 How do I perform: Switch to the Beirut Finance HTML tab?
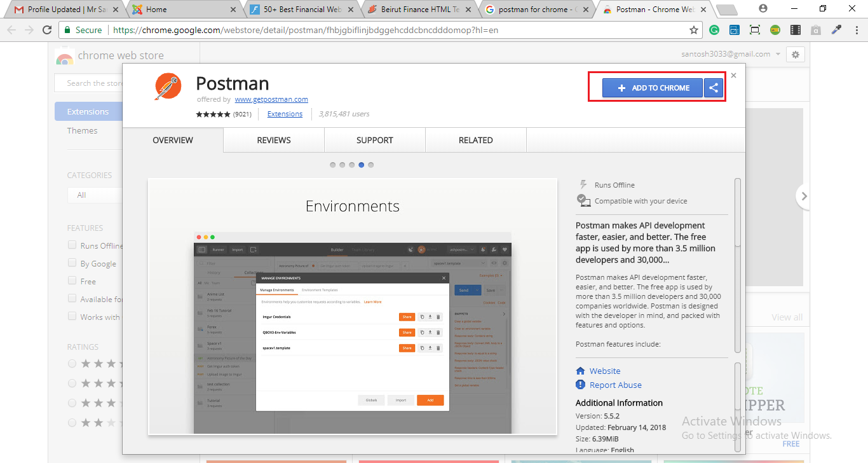click(421, 10)
